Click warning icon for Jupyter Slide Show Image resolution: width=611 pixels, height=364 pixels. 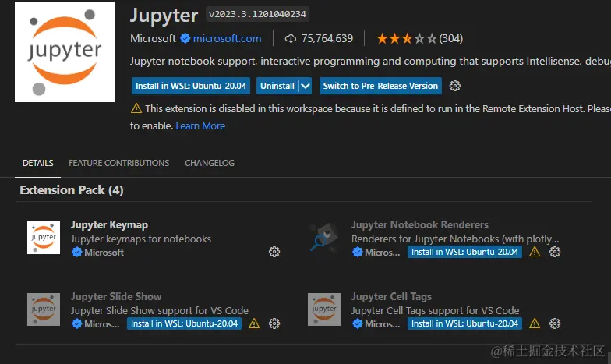point(254,324)
